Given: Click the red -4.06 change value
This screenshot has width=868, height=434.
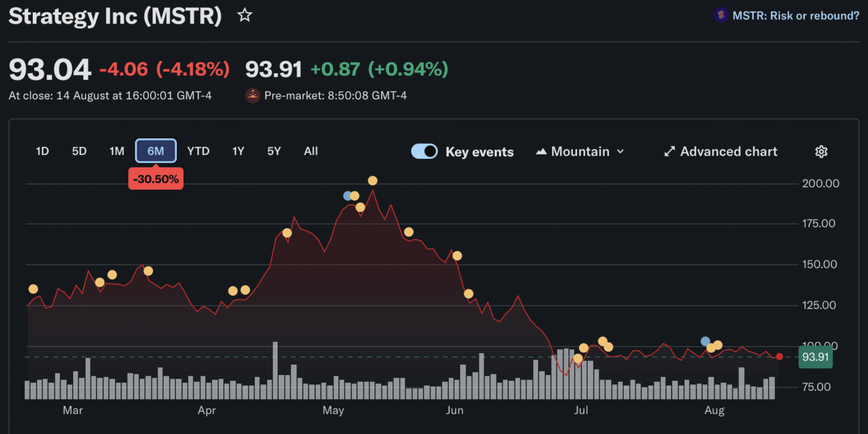Looking at the screenshot, I should tap(124, 69).
